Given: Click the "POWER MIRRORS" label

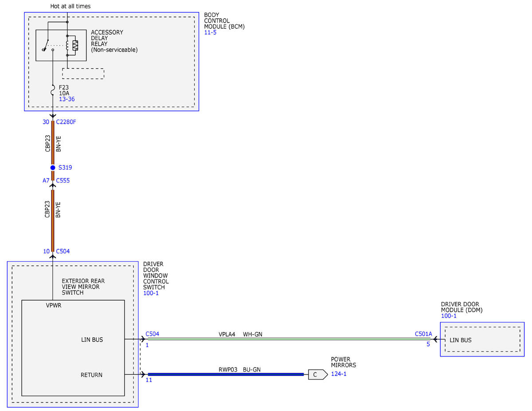Looking at the screenshot, I should coord(344,362).
